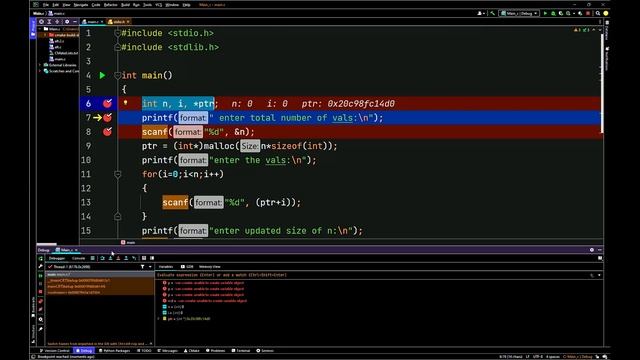Click the Build hammer icon
The height and width of the screenshot is (360, 640).
pyautogui.click(x=493, y=13)
